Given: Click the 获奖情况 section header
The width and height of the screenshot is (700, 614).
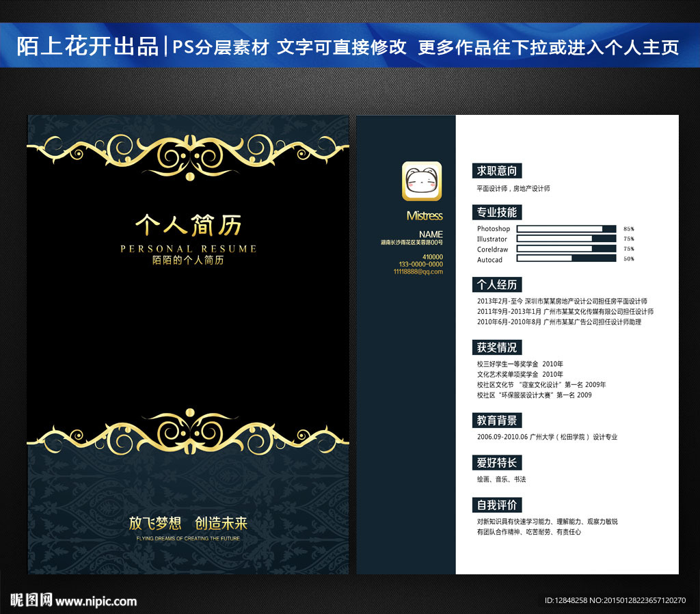Looking at the screenshot, I should pyautogui.click(x=497, y=347).
